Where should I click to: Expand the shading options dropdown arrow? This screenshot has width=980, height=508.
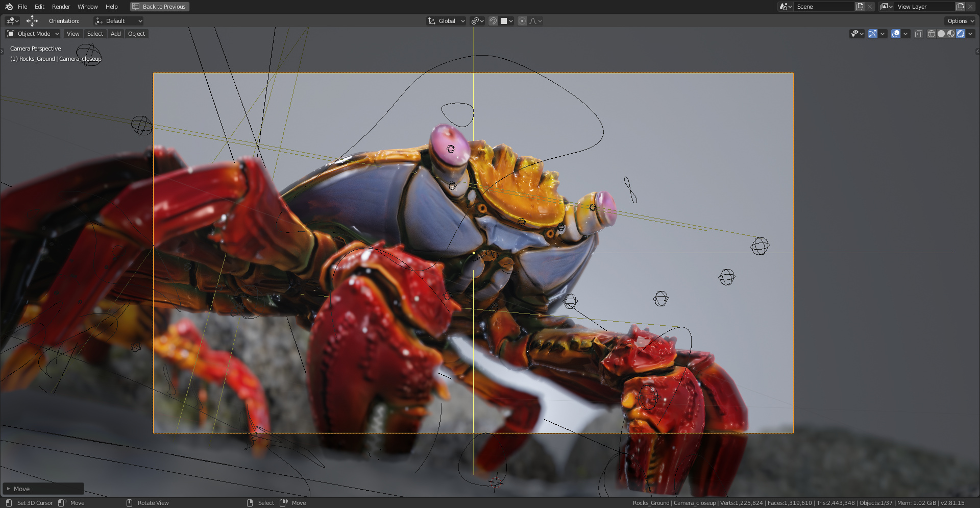pyautogui.click(x=970, y=34)
